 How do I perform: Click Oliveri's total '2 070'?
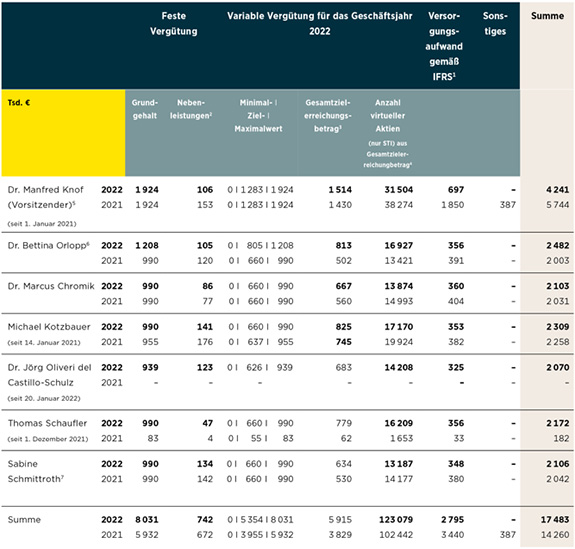[x=557, y=367]
